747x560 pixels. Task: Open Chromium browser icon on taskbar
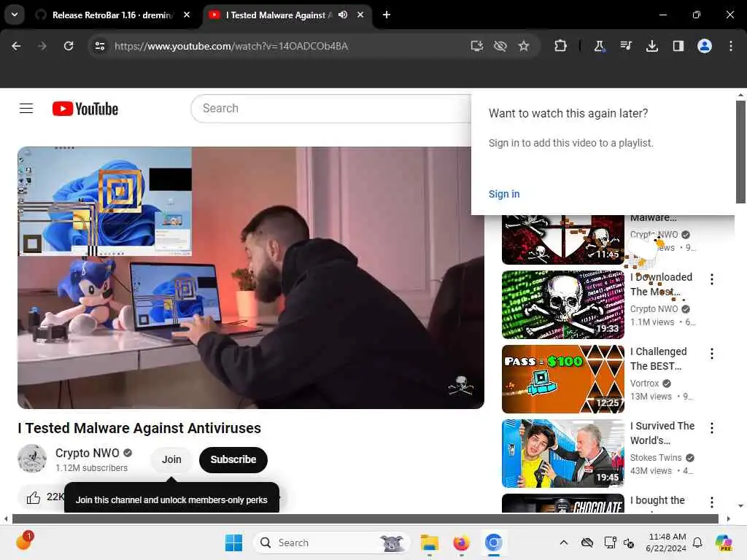(494, 542)
